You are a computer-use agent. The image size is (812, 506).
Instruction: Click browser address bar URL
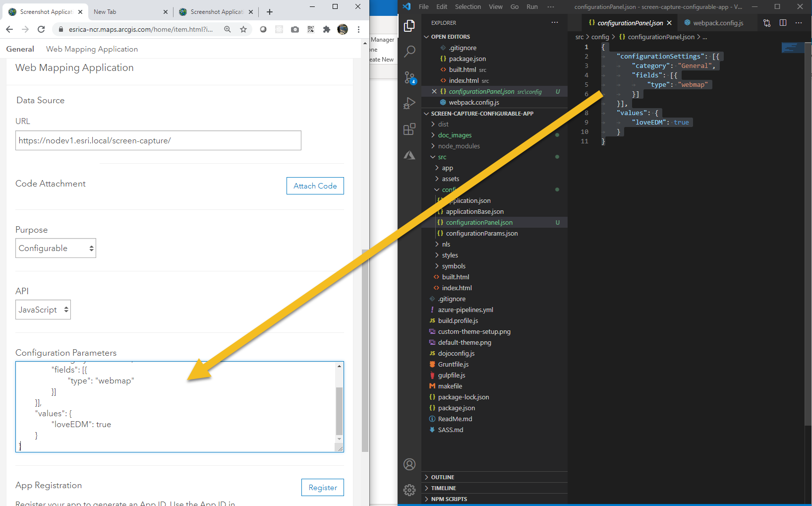(141, 29)
